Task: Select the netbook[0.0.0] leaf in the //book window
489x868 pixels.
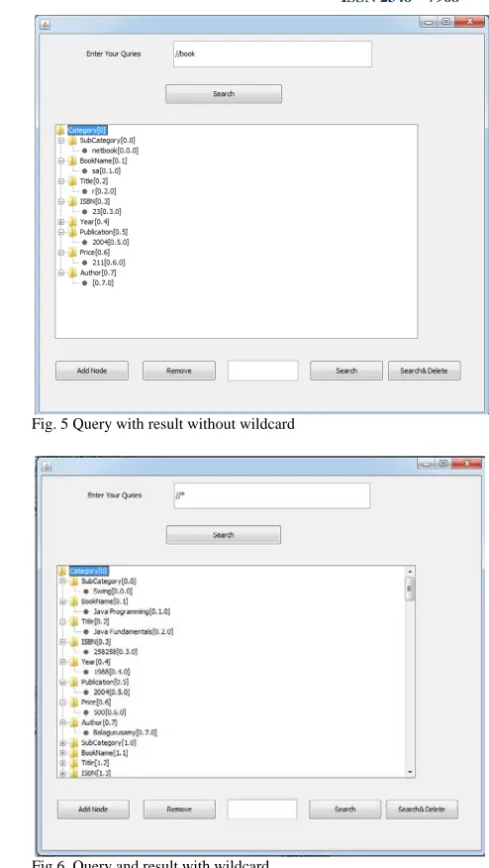Action: 115,150
